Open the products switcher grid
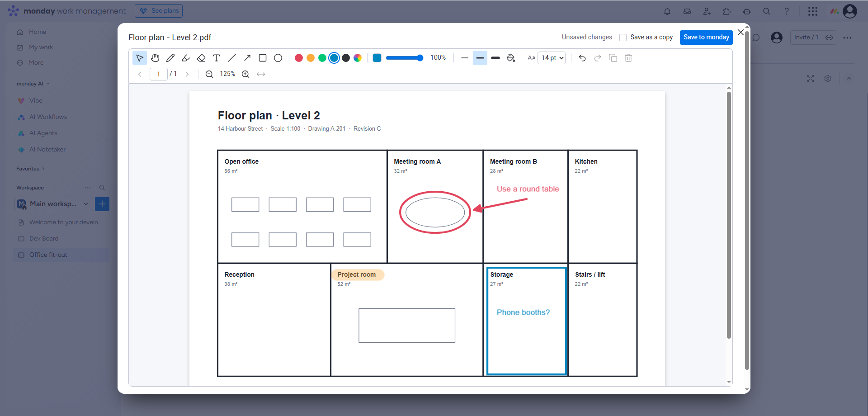The width and height of the screenshot is (868, 416). click(x=813, y=11)
